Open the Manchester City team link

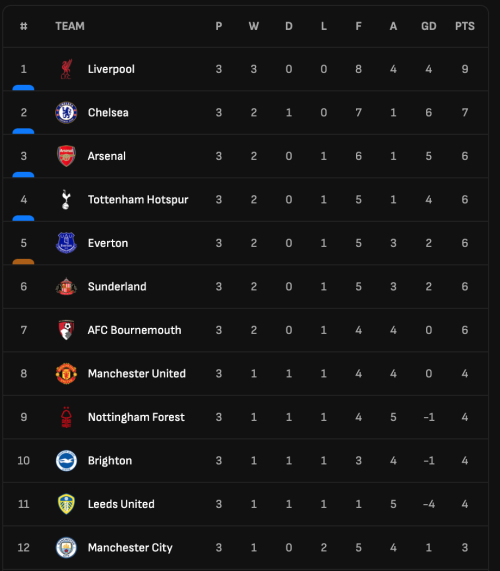130,548
